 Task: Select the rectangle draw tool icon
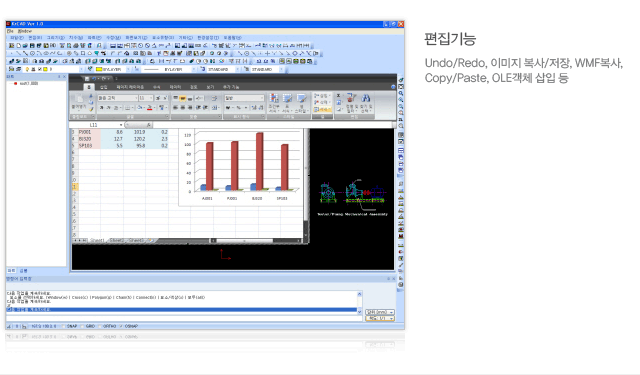tap(83, 53)
